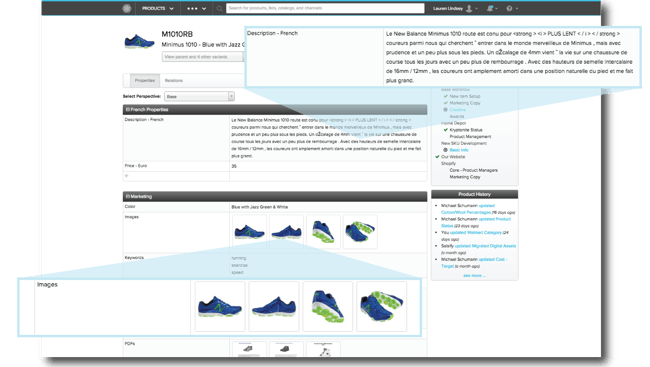Image resolution: width=650 pixels, height=367 pixels.
Task: Open 'View parent and 4 other variants' dropdown
Action: point(202,57)
